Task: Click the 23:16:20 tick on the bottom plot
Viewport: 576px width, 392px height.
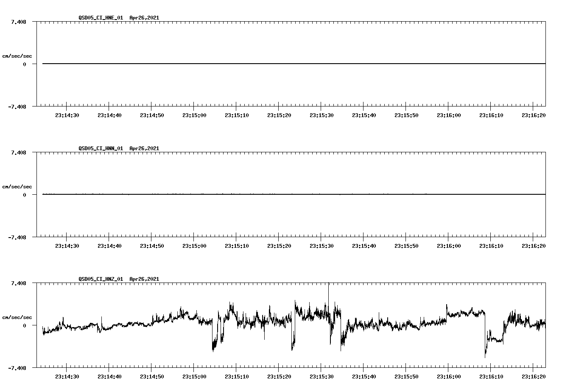Action: 533,375
